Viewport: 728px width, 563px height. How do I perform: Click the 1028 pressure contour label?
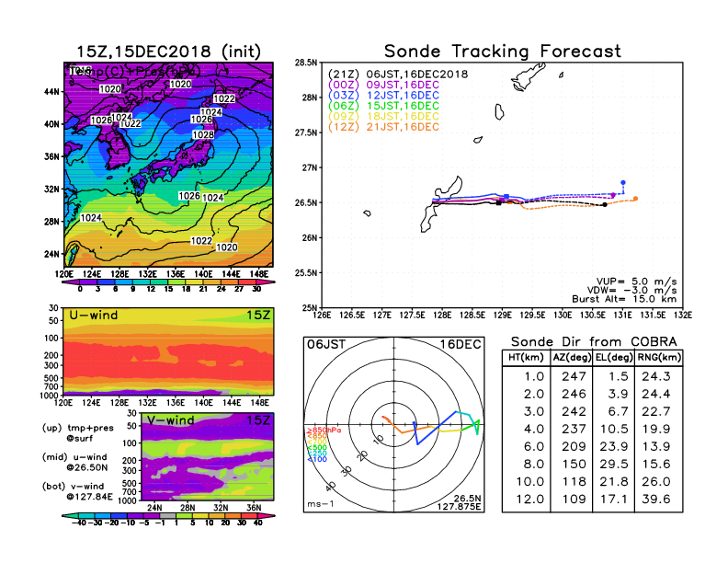[203, 135]
